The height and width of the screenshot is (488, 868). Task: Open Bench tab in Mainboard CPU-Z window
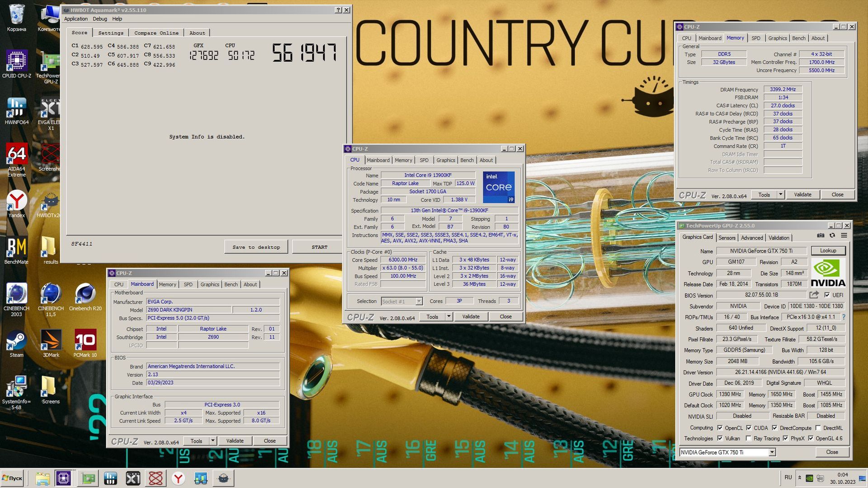[x=231, y=285]
